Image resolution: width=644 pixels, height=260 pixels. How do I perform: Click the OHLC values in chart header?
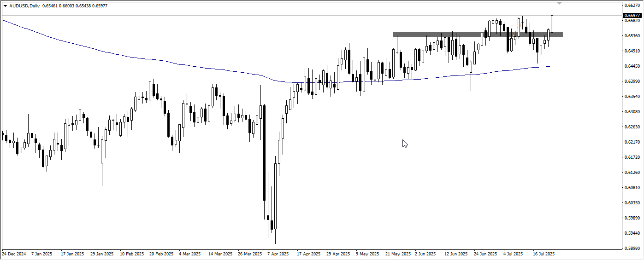click(76, 6)
